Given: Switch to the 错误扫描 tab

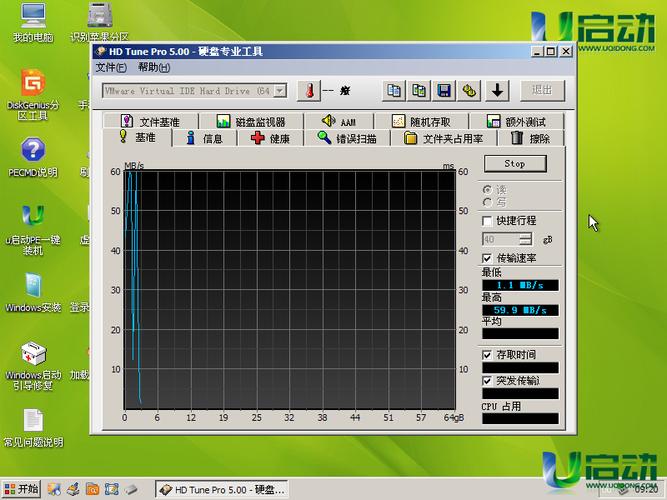Looking at the screenshot, I should pos(347,138).
